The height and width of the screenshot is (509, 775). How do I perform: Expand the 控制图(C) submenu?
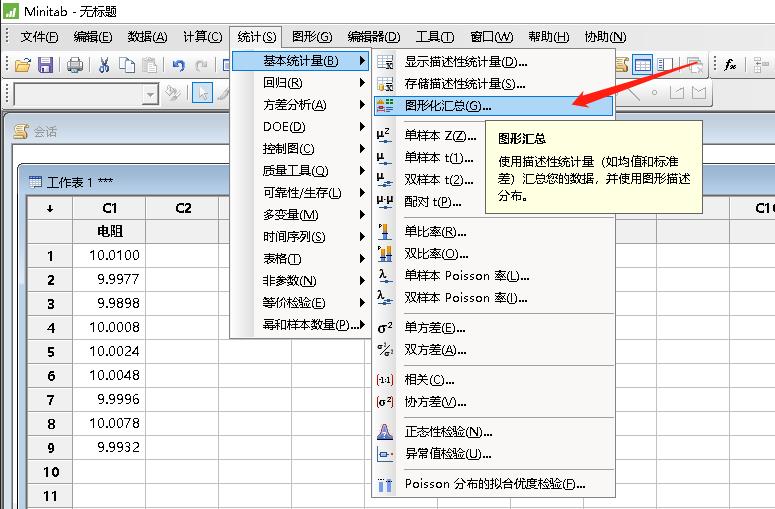(301, 149)
